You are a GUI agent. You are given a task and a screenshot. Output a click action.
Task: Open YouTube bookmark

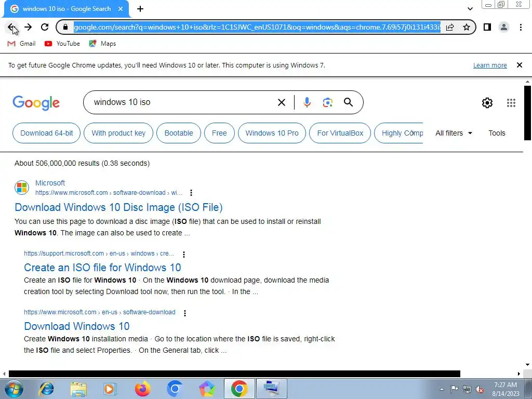point(62,44)
